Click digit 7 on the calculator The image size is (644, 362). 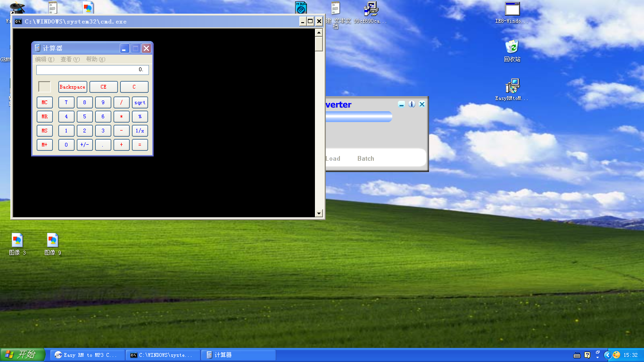point(66,102)
